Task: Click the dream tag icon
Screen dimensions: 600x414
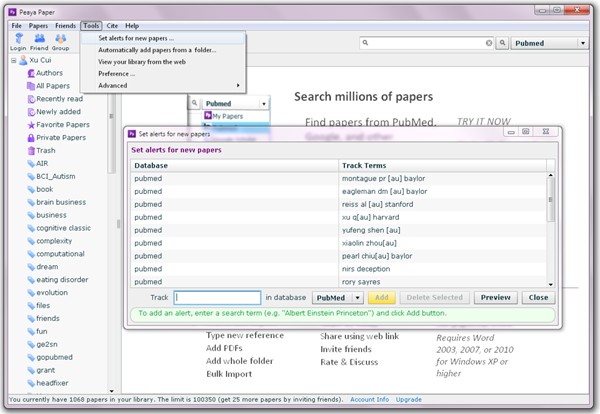Action: point(31,267)
